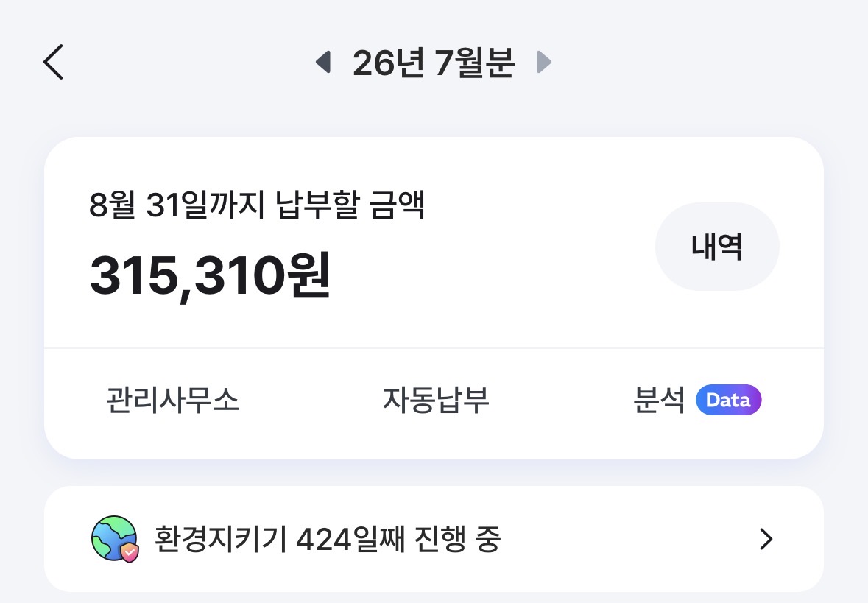Open the 환경지키기 424일째 진행 중 text

[327, 539]
